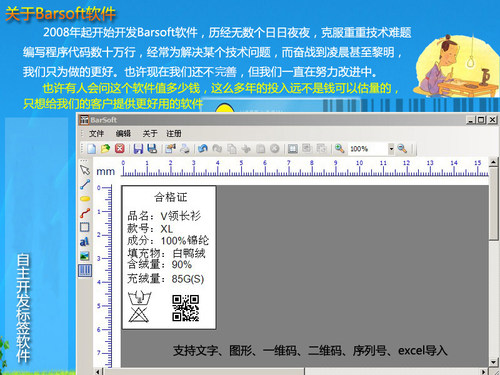
Task: Click vertical scrollbar down arrow
Action: (x=493, y=362)
